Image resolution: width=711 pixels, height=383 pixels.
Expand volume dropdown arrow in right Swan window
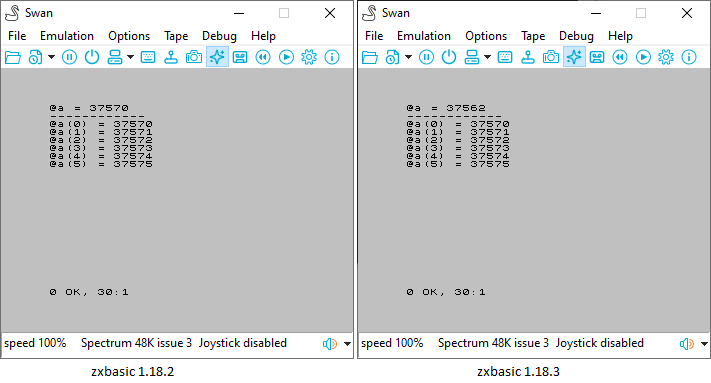click(x=704, y=344)
